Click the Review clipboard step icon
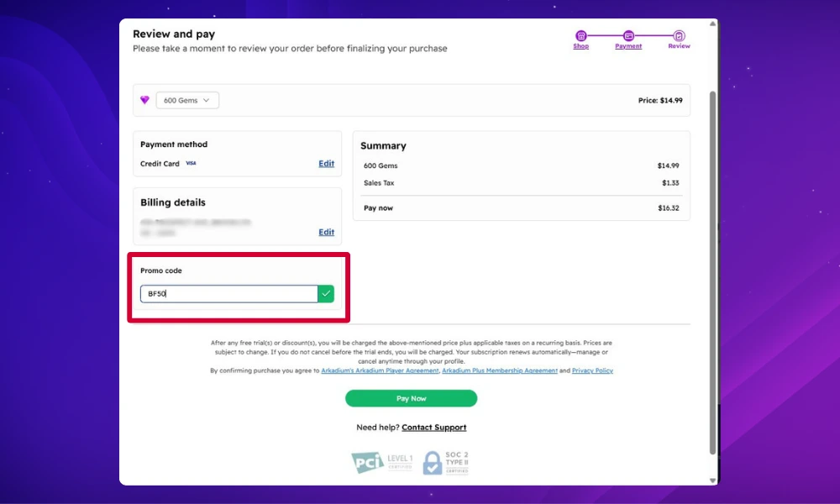Screen dimensions: 840x504 tap(678, 34)
